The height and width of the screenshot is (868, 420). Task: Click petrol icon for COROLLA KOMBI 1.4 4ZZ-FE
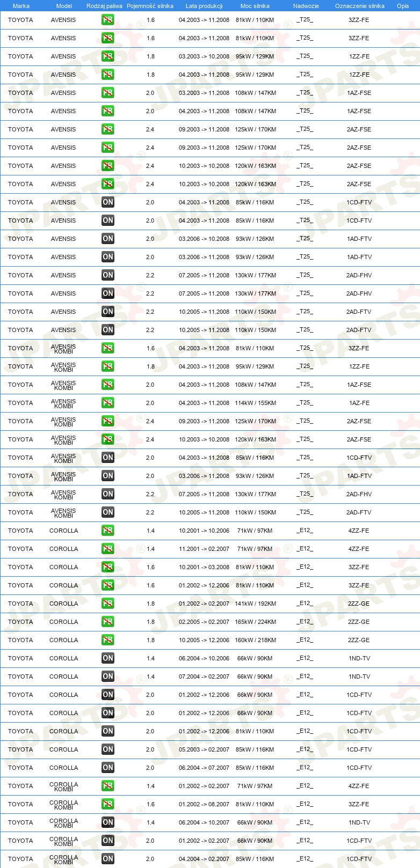click(x=108, y=786)
